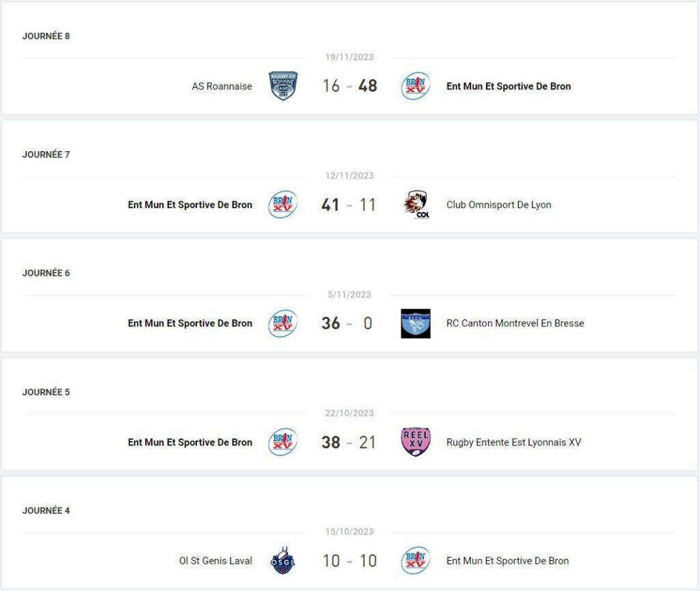Click the Bron XV logo in Journée 8
Viewport: 700px width, 591px height.
coord(416,86)
